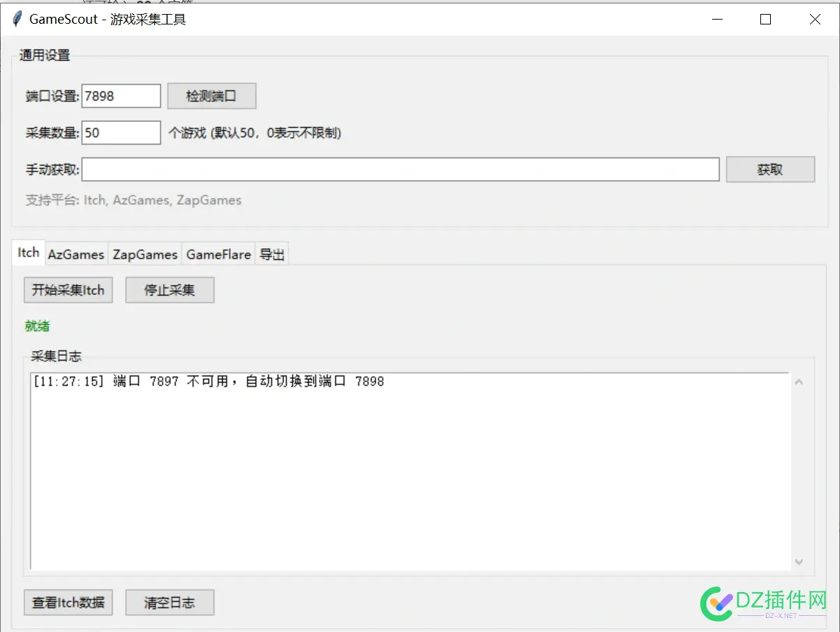Click the 获取 button
The image size is (840, 632).
pos(770,169)
